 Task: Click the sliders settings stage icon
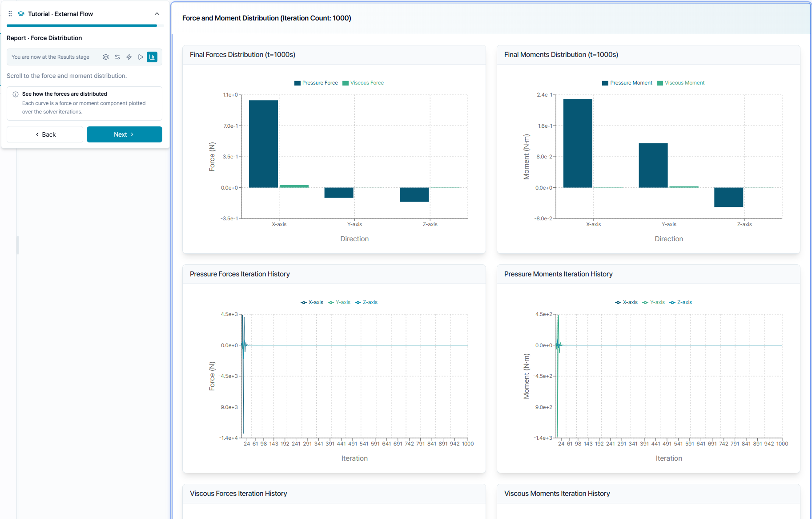coord(117,57)
